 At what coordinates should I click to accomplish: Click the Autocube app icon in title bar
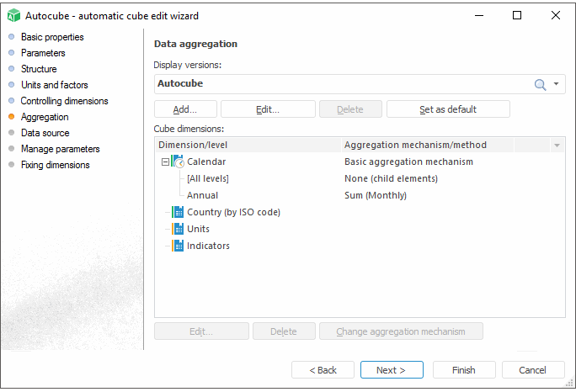(13, 15)
